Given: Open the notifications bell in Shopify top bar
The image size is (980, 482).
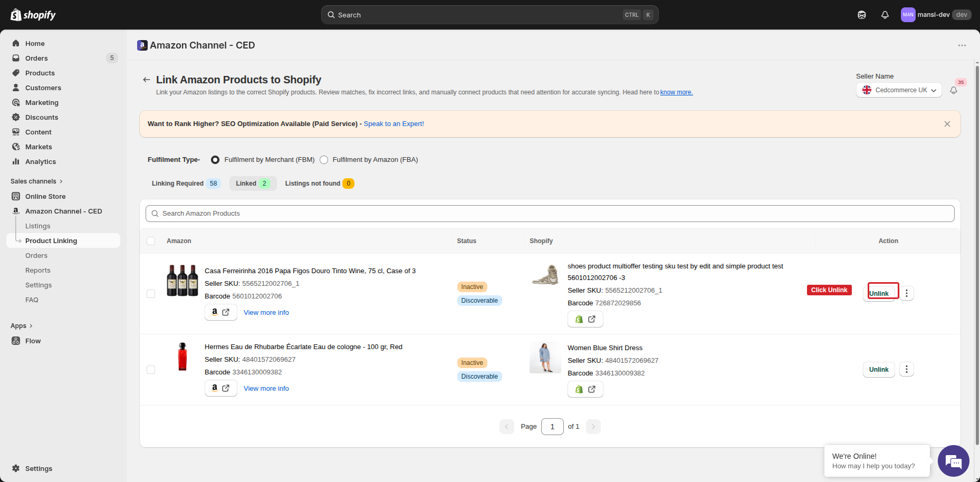Looking at the screenshot, I should pyautogui.click(x=885, y=15).
